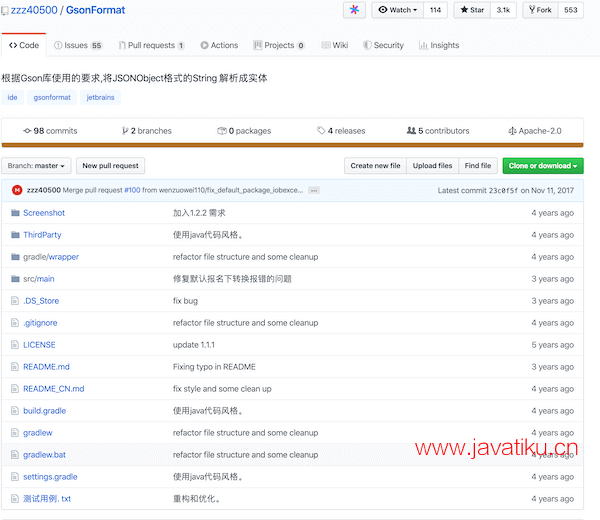Viewport: 600px width, 520px height.
Task: Open commit message '加入1.2.2 需求'
Action: coord(199,213)
